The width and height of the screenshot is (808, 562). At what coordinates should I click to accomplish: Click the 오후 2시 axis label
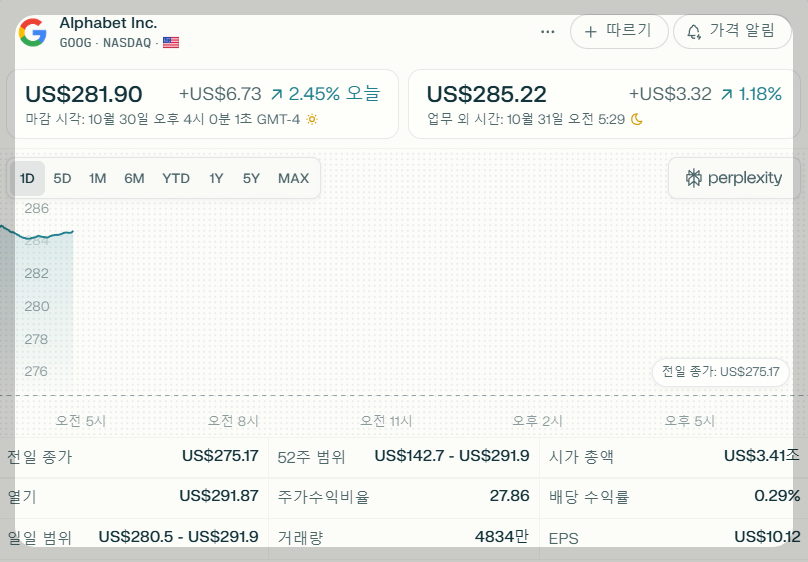coord(537,421)
